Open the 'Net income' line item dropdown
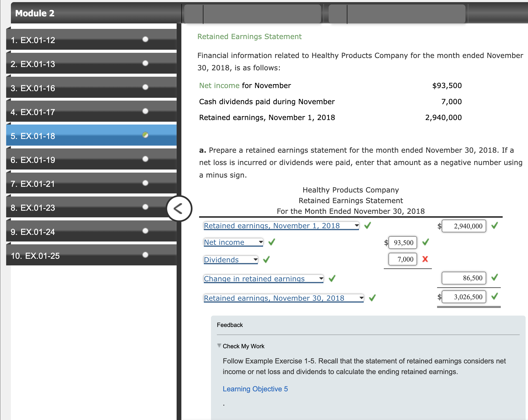 [233, 242]
